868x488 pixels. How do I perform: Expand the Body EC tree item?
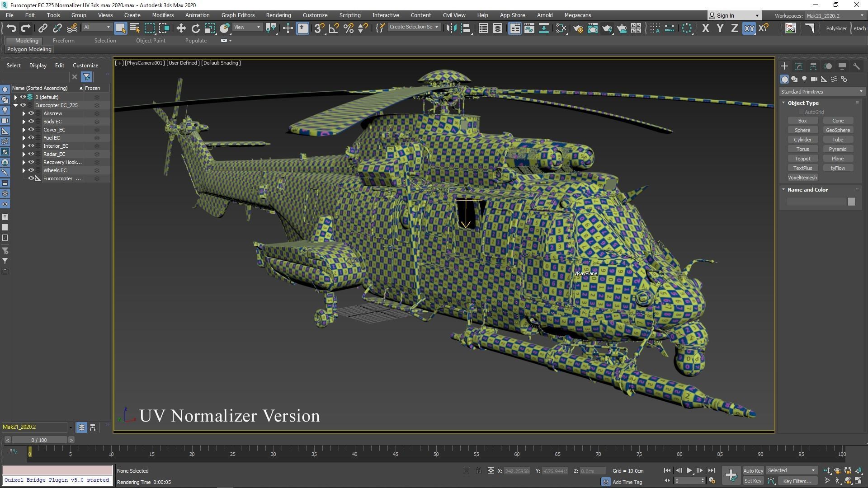24,122
